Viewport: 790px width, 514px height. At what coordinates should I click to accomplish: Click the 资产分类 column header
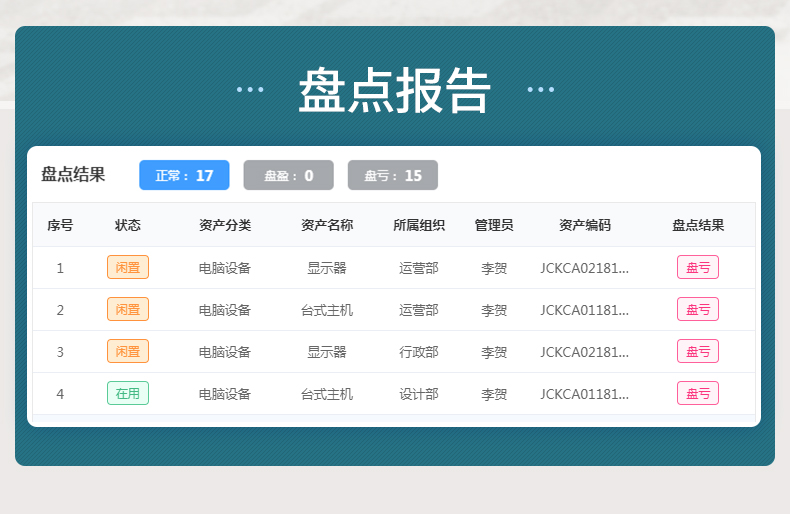[x=225, y=225]
